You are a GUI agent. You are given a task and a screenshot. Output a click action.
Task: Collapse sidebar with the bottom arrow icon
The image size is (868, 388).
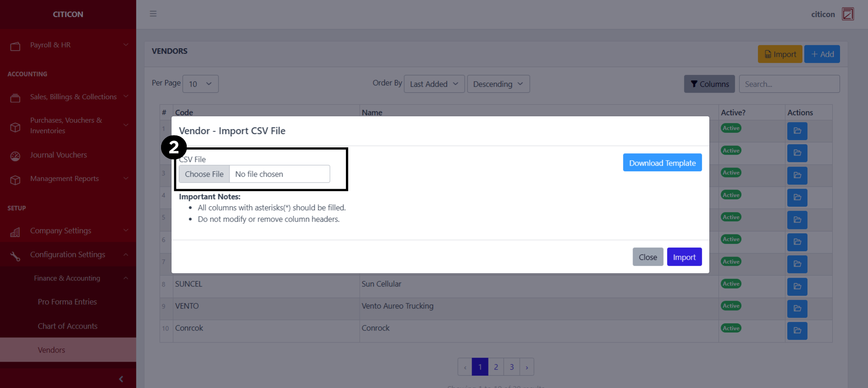point(121,379)
